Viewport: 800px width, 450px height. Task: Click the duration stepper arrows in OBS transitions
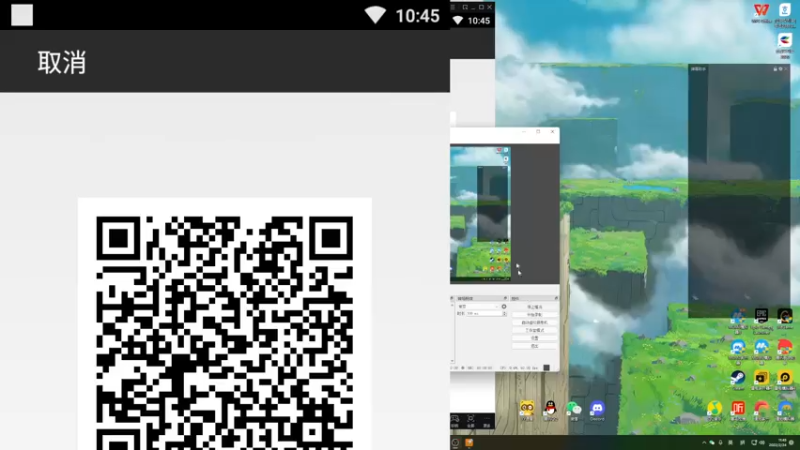504,314
